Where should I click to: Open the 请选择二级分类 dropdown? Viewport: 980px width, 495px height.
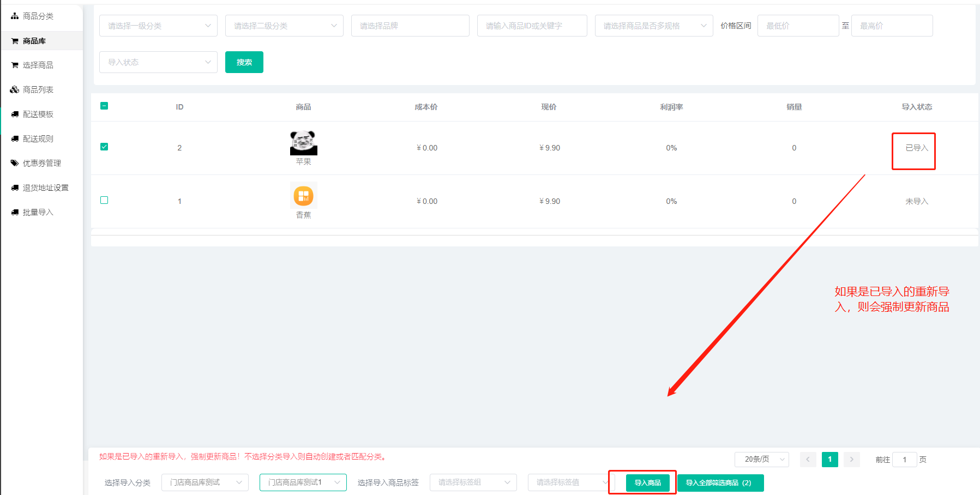284,26
